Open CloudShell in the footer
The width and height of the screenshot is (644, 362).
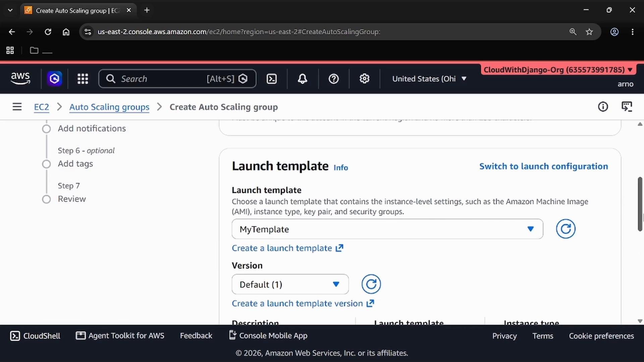coord(35,336)
